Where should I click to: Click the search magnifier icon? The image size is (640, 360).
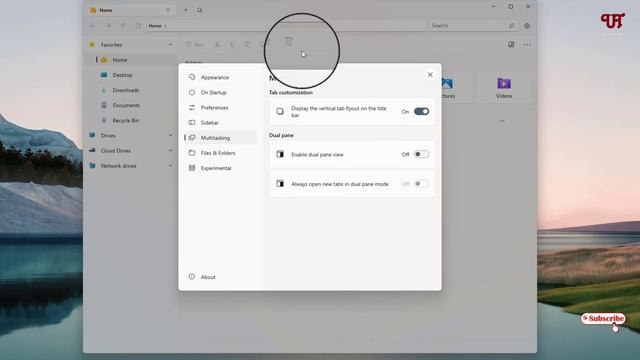coord(512,26)
